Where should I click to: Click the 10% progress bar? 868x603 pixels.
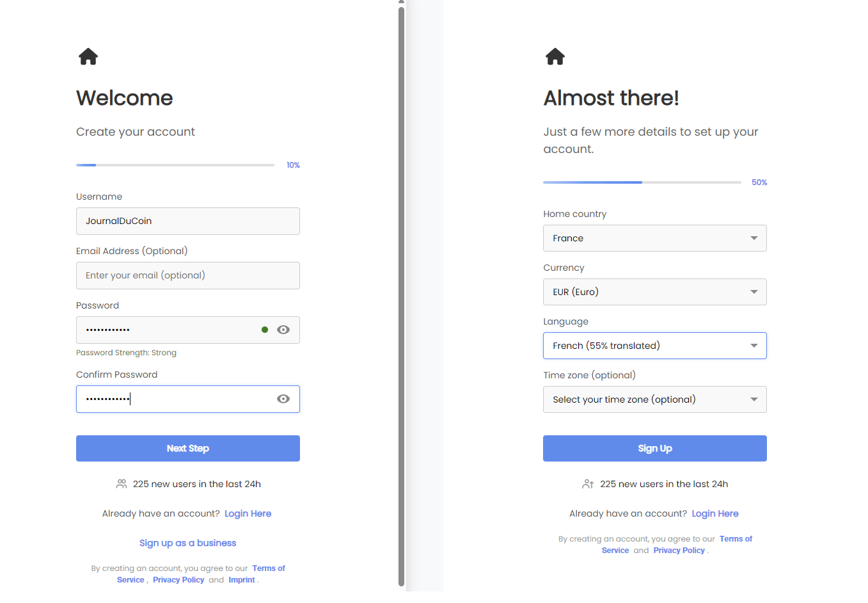point(175,165)
